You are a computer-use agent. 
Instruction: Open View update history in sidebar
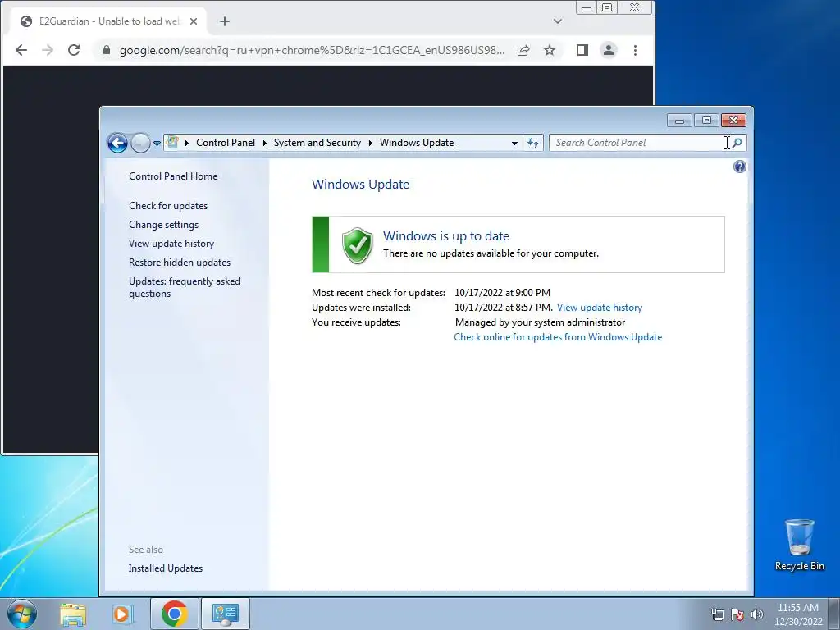coord(171,243)
